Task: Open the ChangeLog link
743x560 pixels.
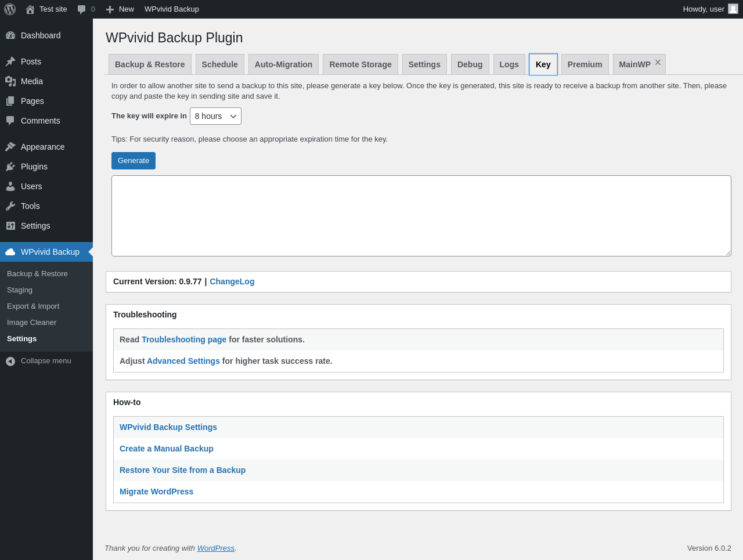Action: (232, 281)
